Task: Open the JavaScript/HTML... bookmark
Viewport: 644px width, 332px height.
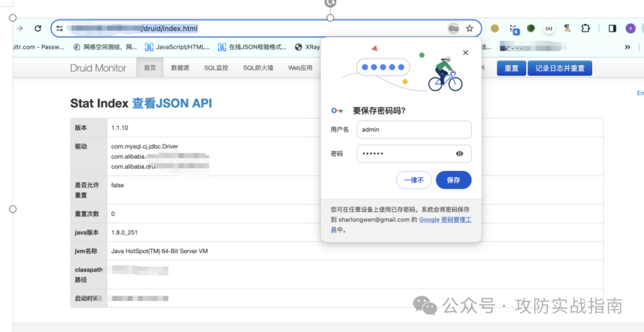Action: pos(178,47)
